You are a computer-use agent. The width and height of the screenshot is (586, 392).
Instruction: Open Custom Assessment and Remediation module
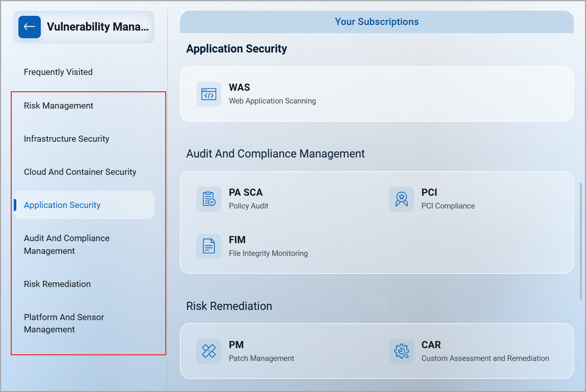pyautogui.click(x=486, y=358)
